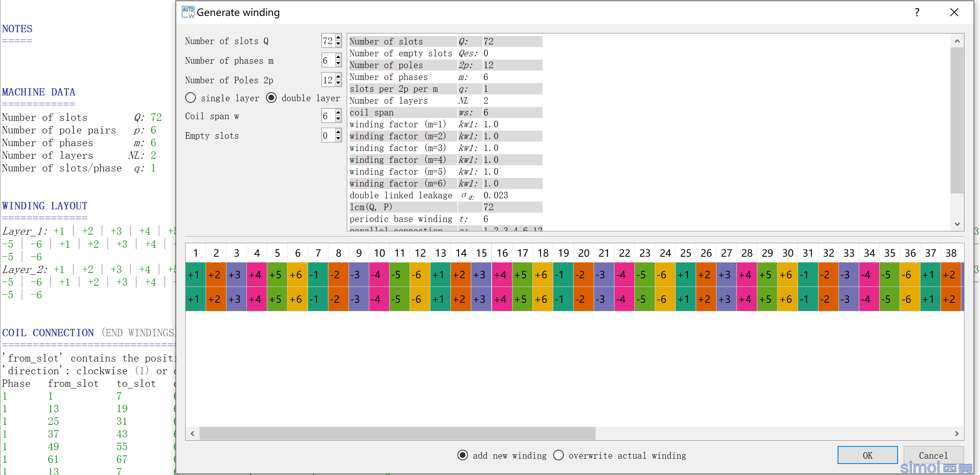
Task: Close the Generate winding dialog
Action: coord(954,12)
